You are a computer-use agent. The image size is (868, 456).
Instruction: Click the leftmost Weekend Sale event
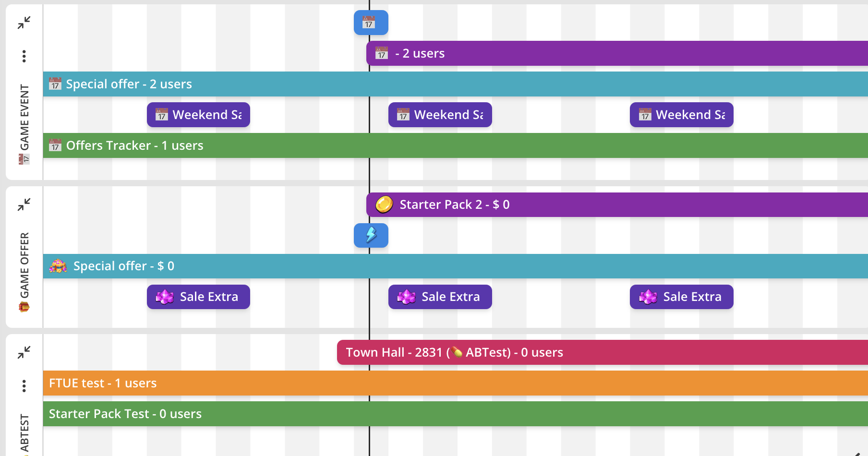[198, 115]
